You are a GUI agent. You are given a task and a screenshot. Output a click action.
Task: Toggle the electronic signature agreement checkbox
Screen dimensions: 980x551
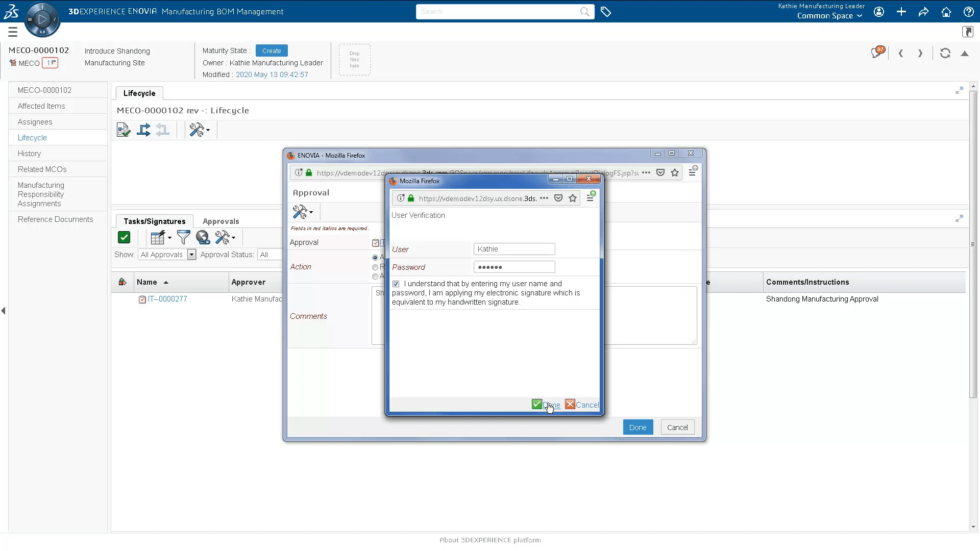pyautogui.click(x=396, y=284)
